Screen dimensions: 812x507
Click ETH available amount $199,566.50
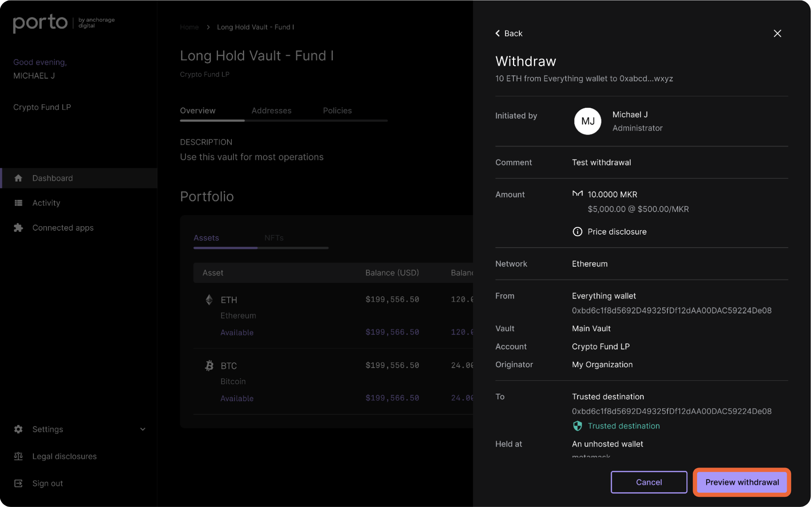[392, 332]
